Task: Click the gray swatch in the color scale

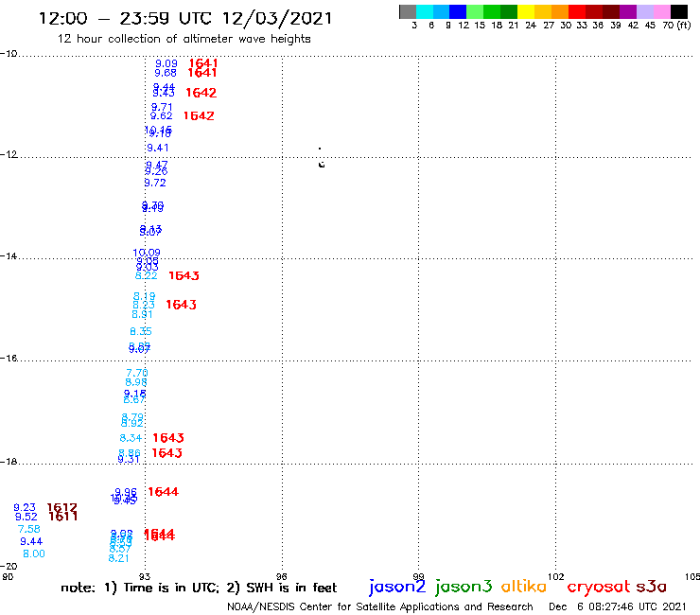Action: tap(408, 11)
